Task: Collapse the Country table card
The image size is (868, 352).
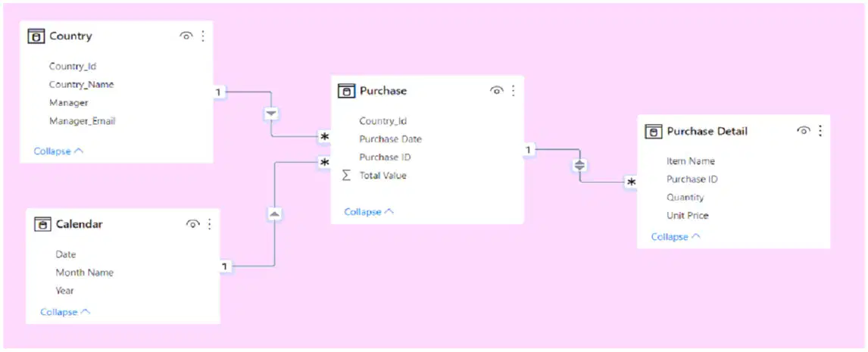Action: [58, 151]
